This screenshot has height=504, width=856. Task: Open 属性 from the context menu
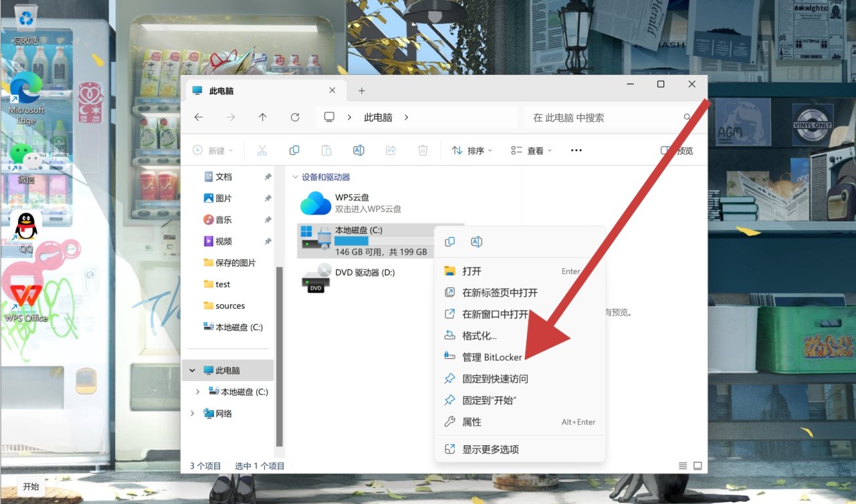(520, 422)
